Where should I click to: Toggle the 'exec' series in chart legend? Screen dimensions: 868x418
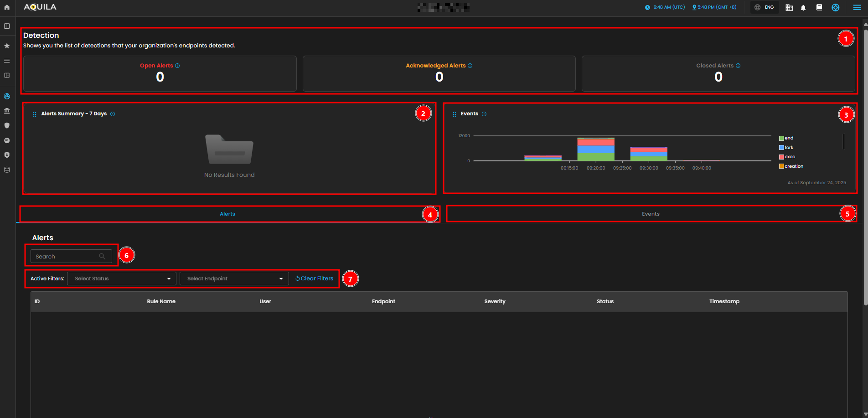(x=789, y=157)
